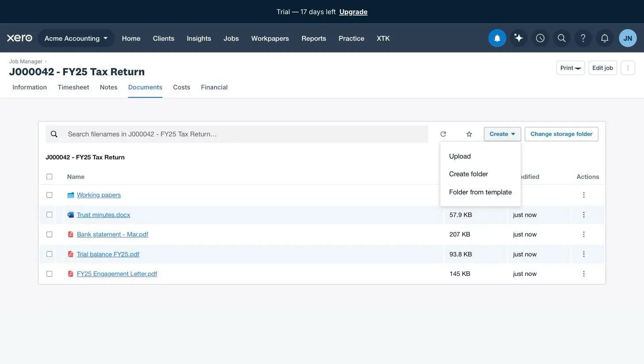
Task: Open the help question mark icon
Action: pyautogui.click(x=583, y=38)
